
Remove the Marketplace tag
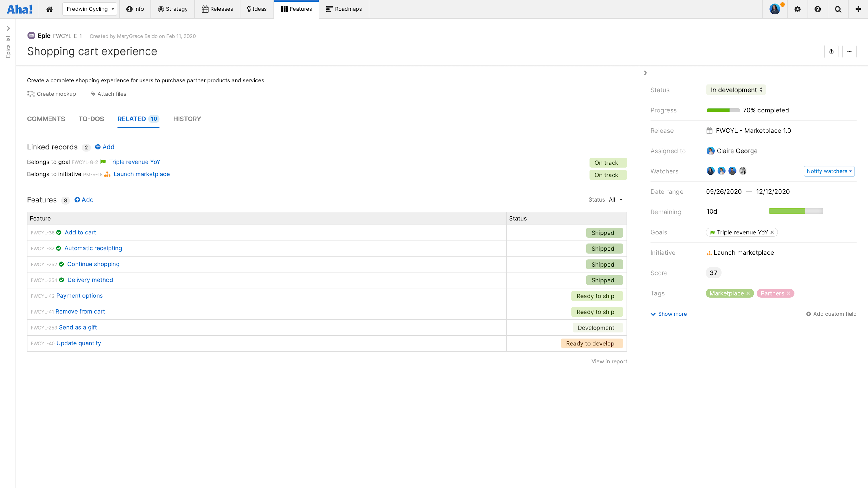(748, 293)
